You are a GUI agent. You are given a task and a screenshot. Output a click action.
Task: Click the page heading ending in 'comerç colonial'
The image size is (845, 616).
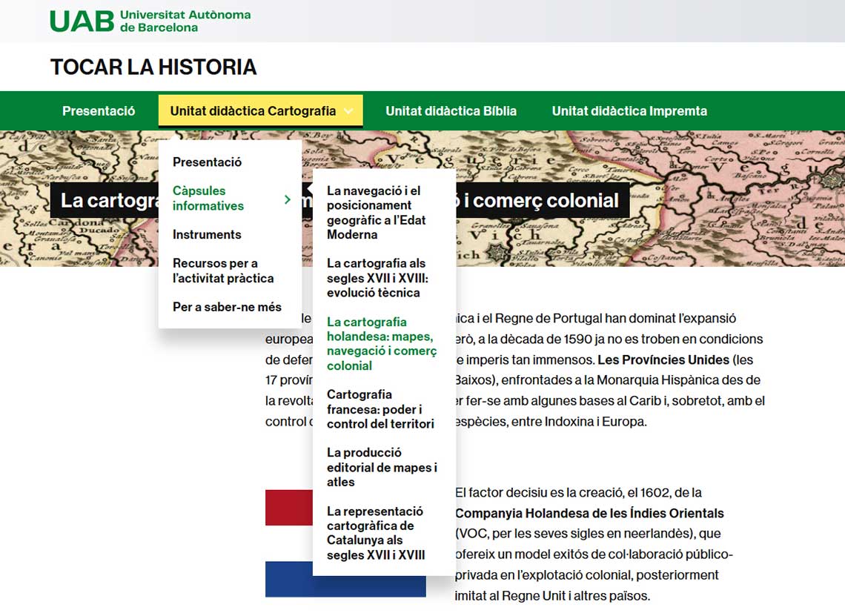click(339, 200)
